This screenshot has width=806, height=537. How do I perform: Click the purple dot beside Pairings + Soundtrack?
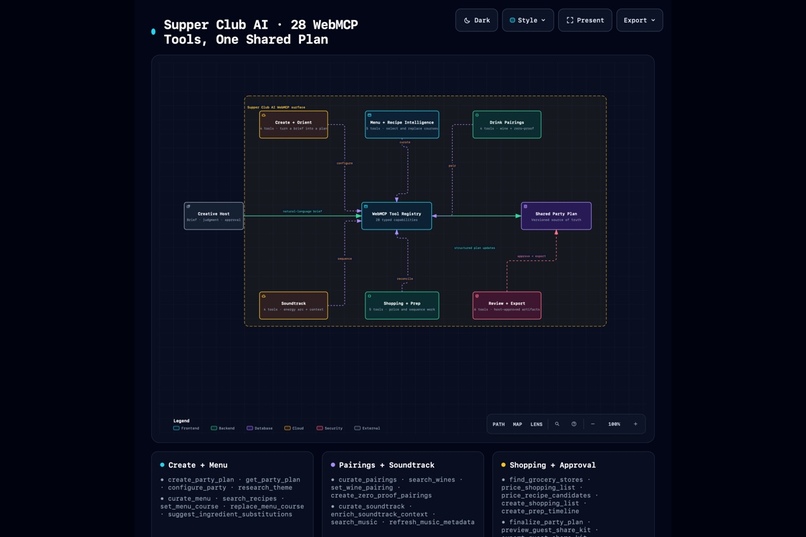(x=333, y=465)
